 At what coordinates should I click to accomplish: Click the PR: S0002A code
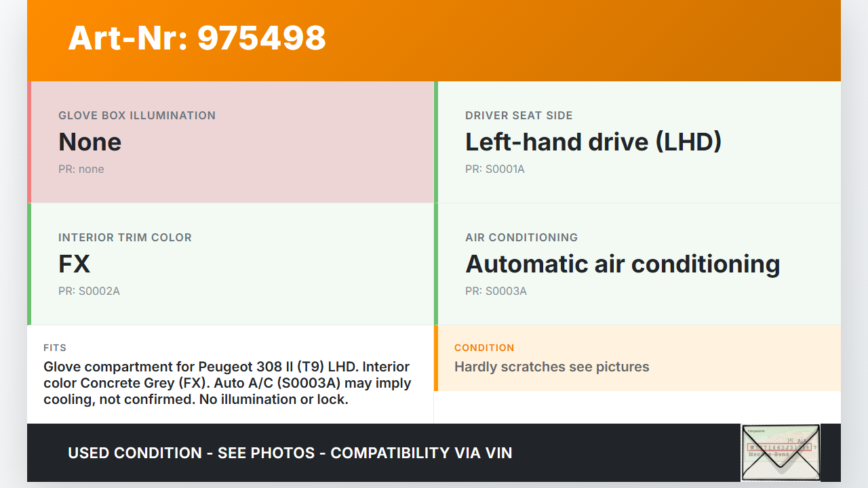[89, 291]
